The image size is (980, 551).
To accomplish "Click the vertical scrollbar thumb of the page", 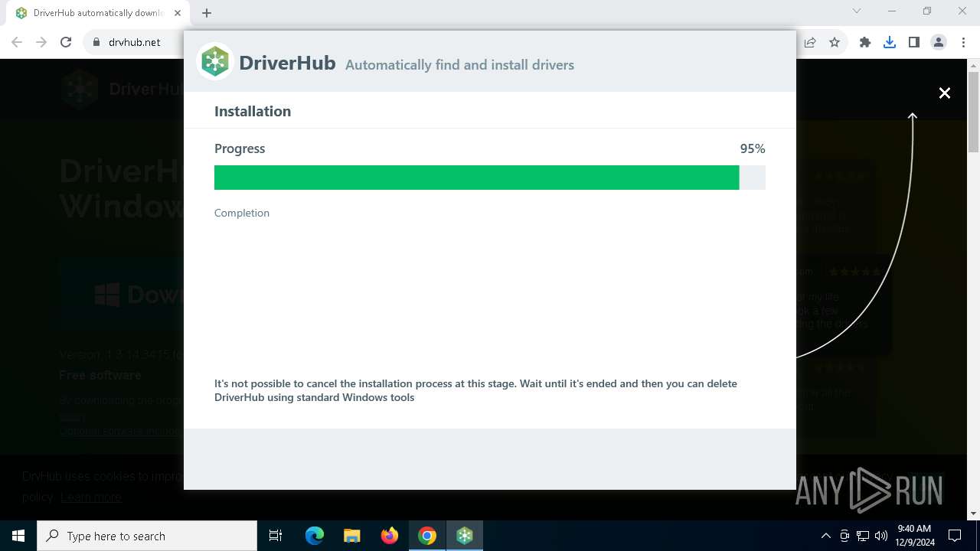I will click(x=974, y=112).
